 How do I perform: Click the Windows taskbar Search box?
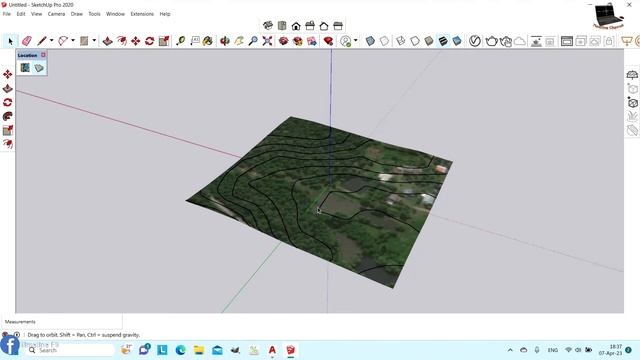(70, 350)
